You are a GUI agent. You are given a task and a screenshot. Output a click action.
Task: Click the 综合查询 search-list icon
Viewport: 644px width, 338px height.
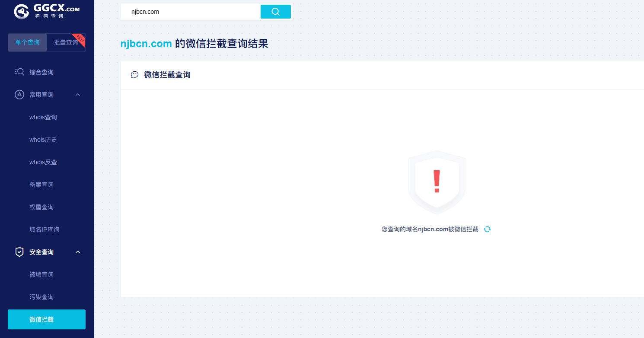click(x=19, y=72)
